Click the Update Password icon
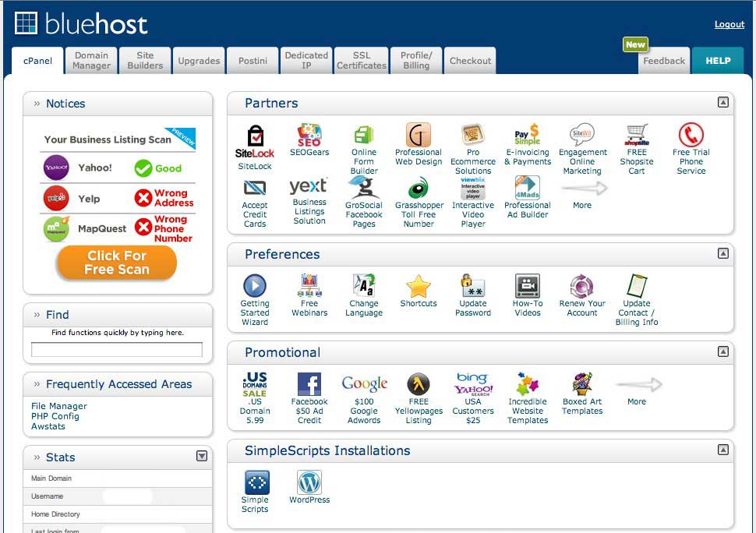The height and width of the screenshot is (533, 756). tap(473, 287)
